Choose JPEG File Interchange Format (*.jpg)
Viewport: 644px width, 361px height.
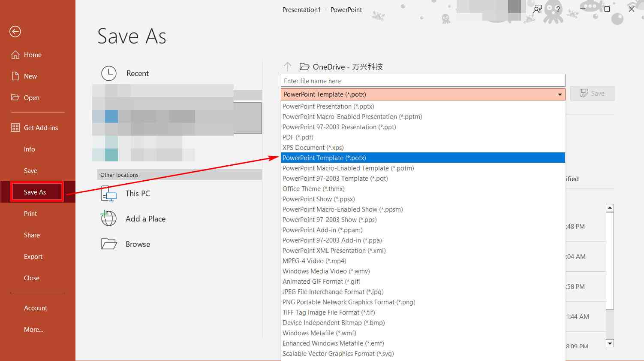(x=423, y=292)
